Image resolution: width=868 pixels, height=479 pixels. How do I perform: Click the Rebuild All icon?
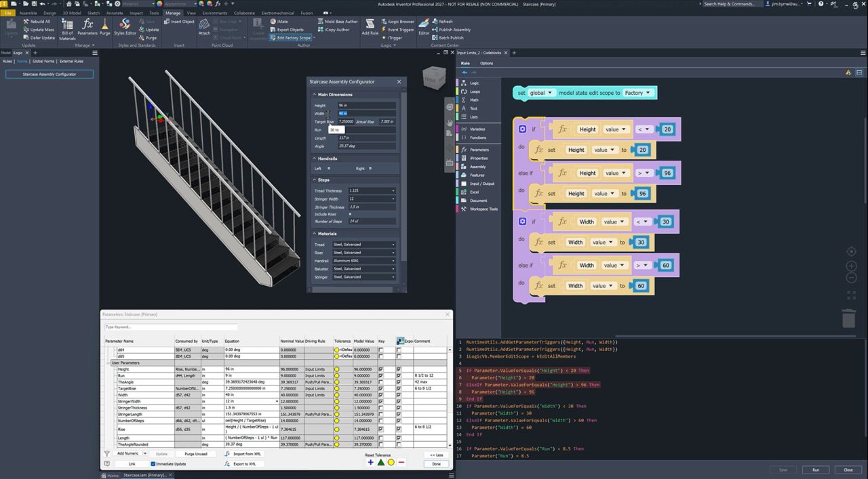click(24, 21)
